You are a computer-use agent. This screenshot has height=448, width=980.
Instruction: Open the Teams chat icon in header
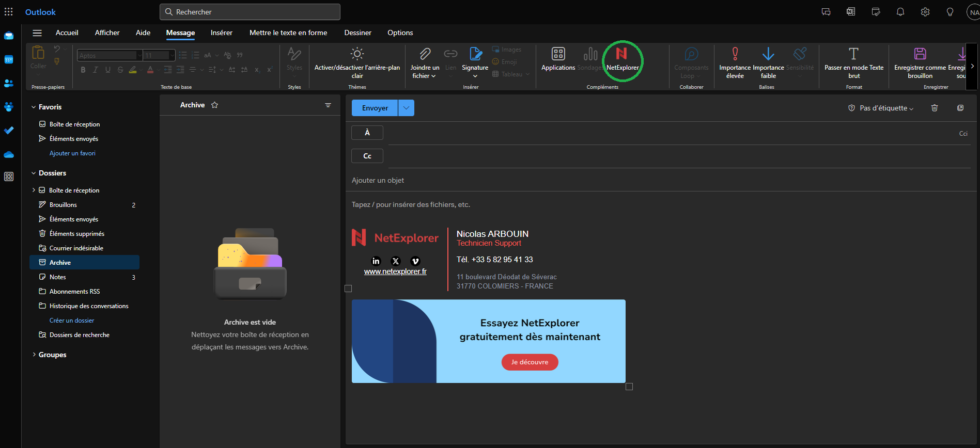(826, 12)
